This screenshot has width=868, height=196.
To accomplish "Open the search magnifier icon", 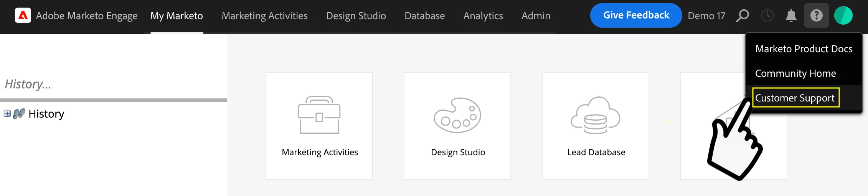I will [x=743, y=16].
